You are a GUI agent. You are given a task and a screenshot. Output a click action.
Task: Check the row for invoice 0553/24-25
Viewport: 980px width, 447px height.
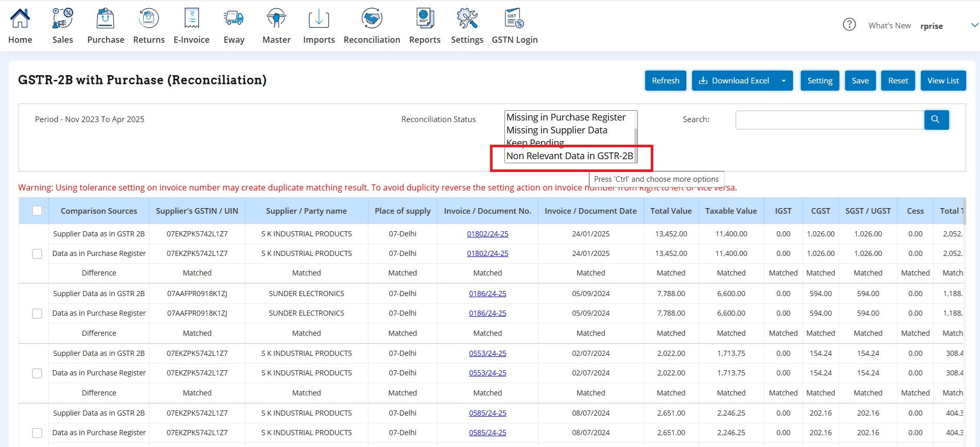pos(37,373)
